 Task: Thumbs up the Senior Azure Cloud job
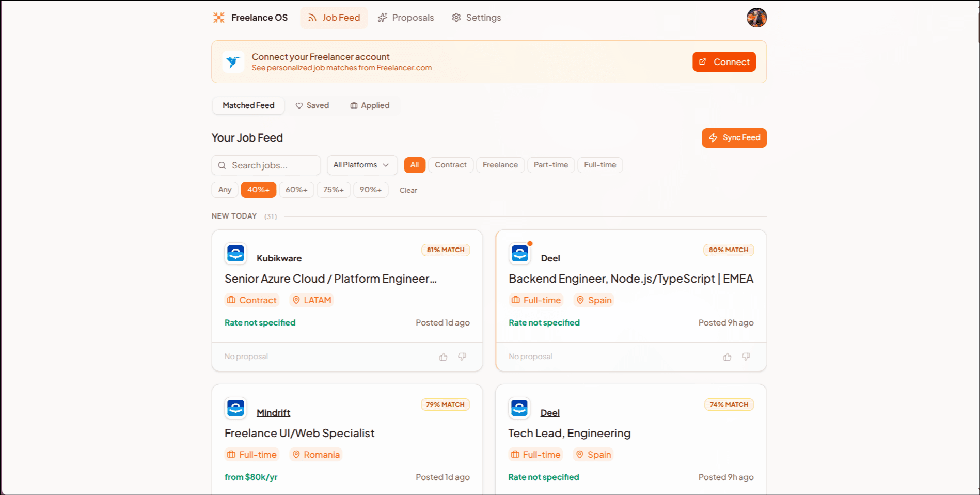click(x=443, y=357)
